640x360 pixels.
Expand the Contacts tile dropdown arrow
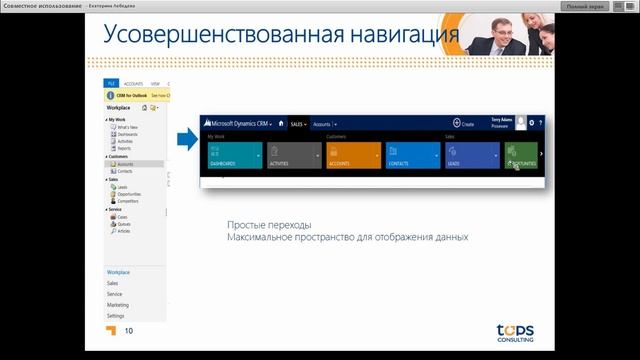(437, 156)
